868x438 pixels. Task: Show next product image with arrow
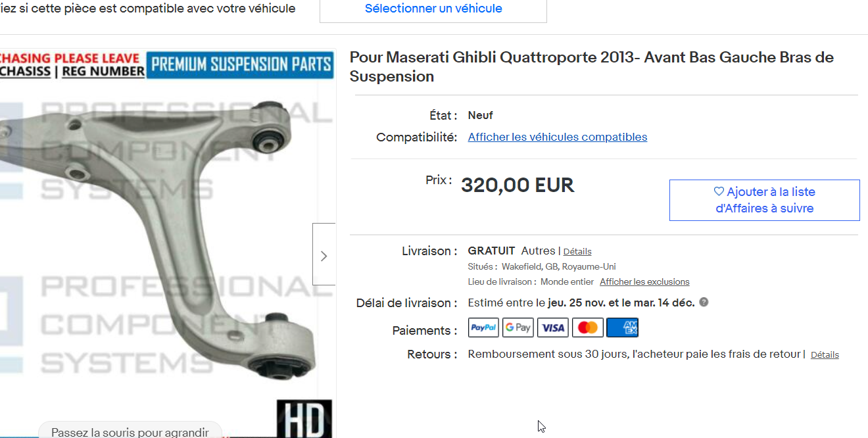[x=324, y=256]
